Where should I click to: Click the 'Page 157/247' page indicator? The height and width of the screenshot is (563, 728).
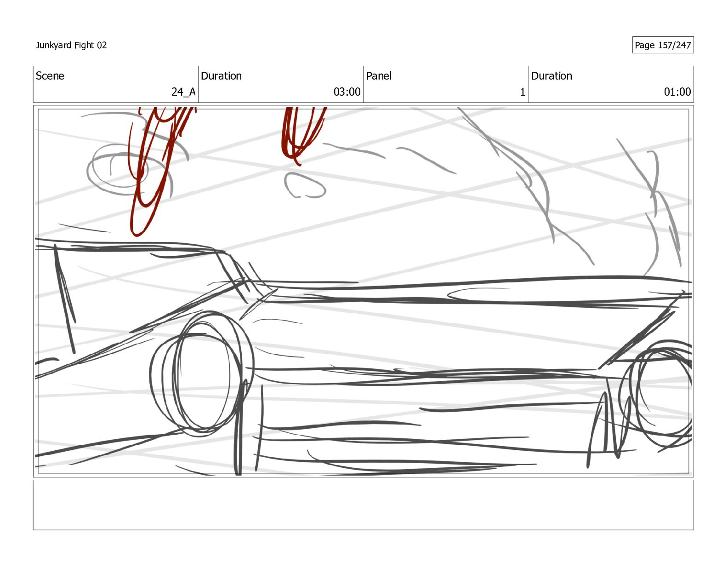coord(663,45)
